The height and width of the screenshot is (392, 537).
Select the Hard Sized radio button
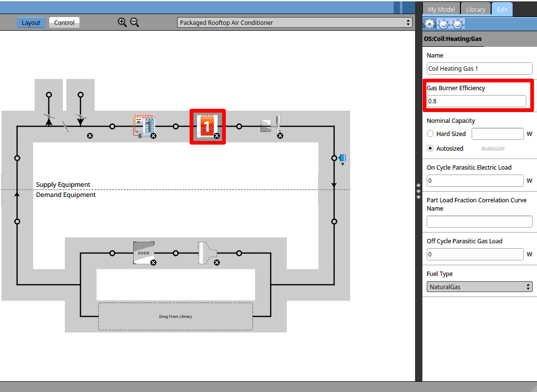430,134
